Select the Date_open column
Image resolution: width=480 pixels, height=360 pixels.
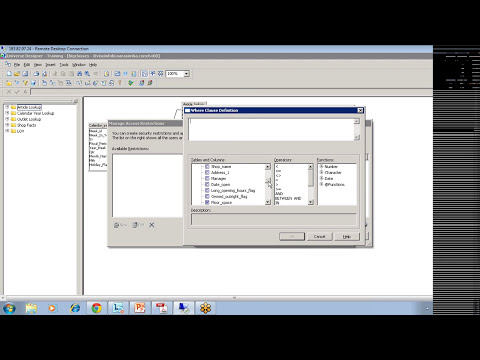[220, 184]
